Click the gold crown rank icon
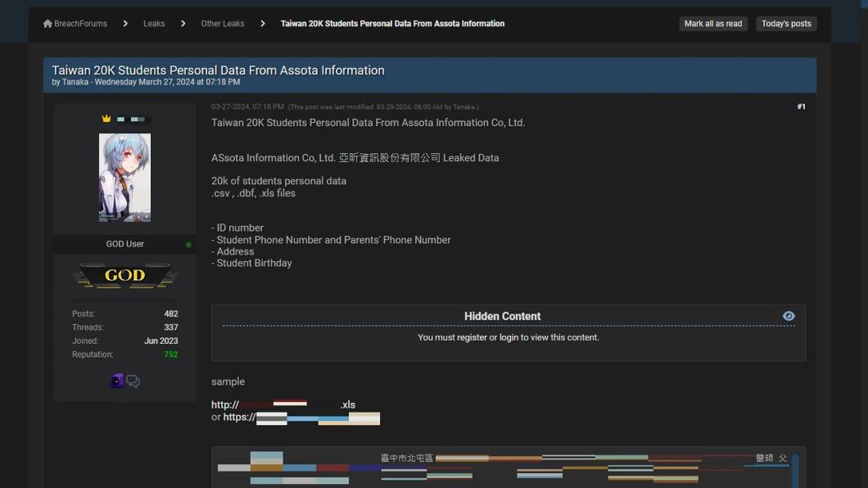Screen dimensions: 868x488 106,119
